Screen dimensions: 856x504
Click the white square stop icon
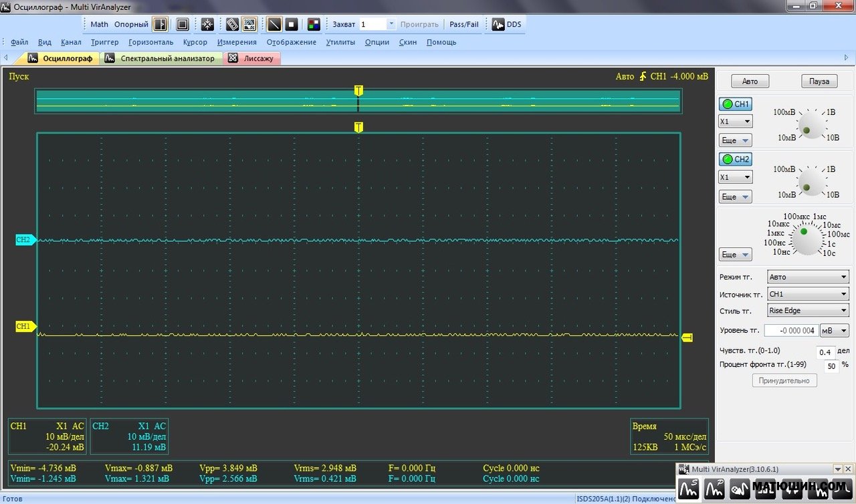(x=292, y=25)
